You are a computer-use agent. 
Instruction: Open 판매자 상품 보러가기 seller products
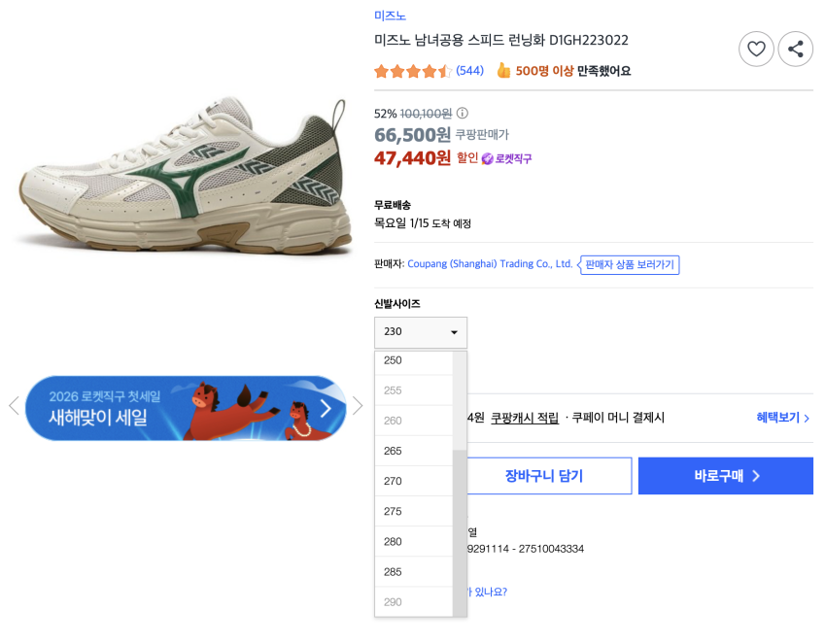point(630,264)
